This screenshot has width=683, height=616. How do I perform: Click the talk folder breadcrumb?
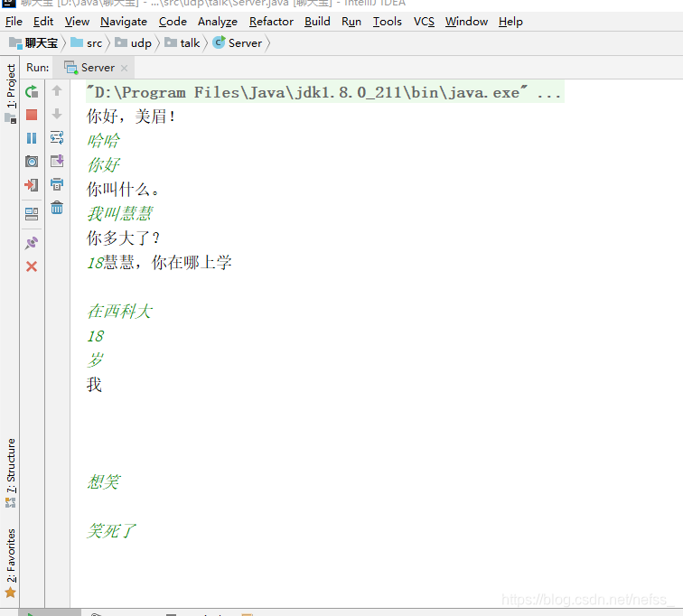click(182, 43)
